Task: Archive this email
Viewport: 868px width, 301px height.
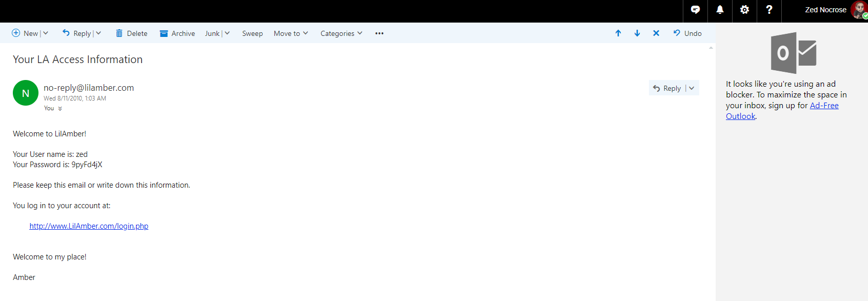Action: tap(177, 33)
